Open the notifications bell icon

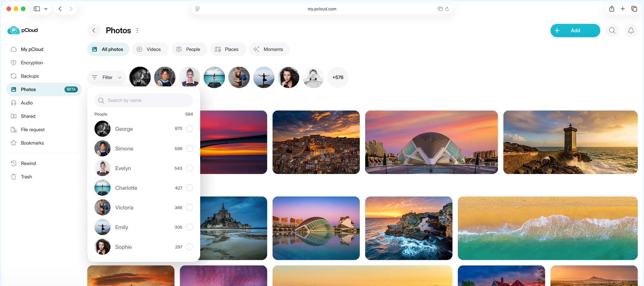[x=631, y=30]
